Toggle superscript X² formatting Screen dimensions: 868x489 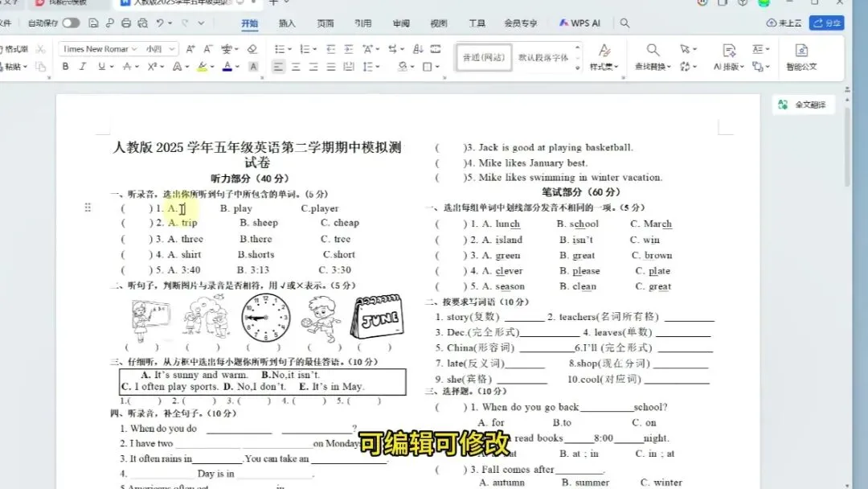[152, 67]
